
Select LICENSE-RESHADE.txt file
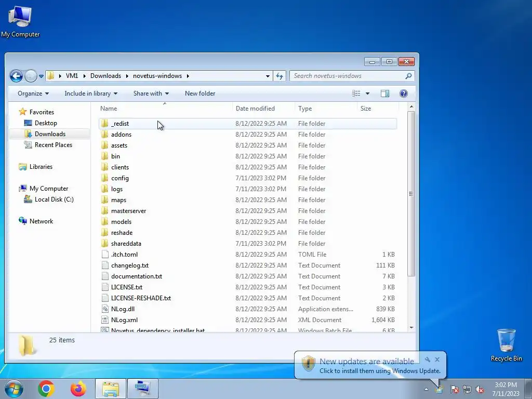[248, 298]
